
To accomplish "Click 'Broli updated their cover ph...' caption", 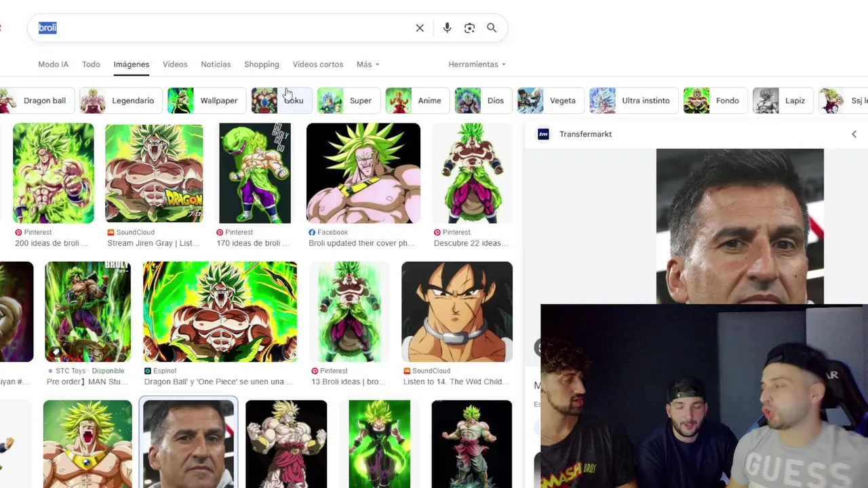I will pos(362,243).
